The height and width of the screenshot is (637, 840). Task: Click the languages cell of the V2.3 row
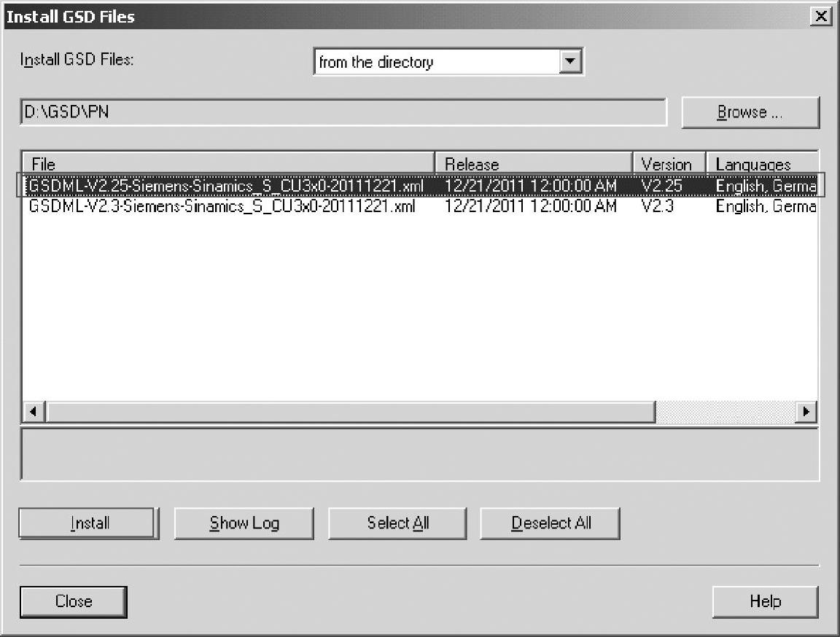766,206
